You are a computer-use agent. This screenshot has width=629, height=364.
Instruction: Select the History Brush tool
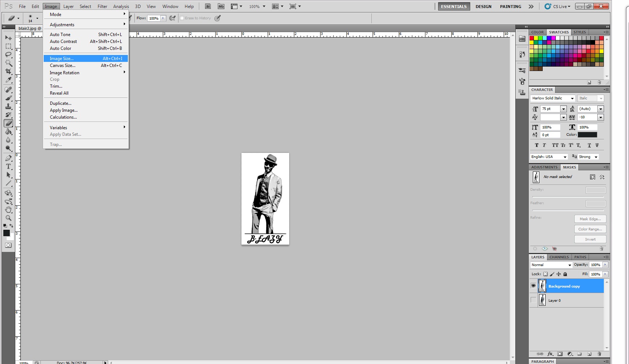[8, 115]
